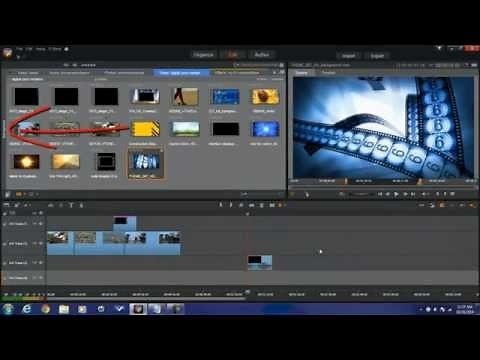Click the orange mark-out handle on player ruler
The height and width of the screenshot is (360, 480).
(420, 181)
